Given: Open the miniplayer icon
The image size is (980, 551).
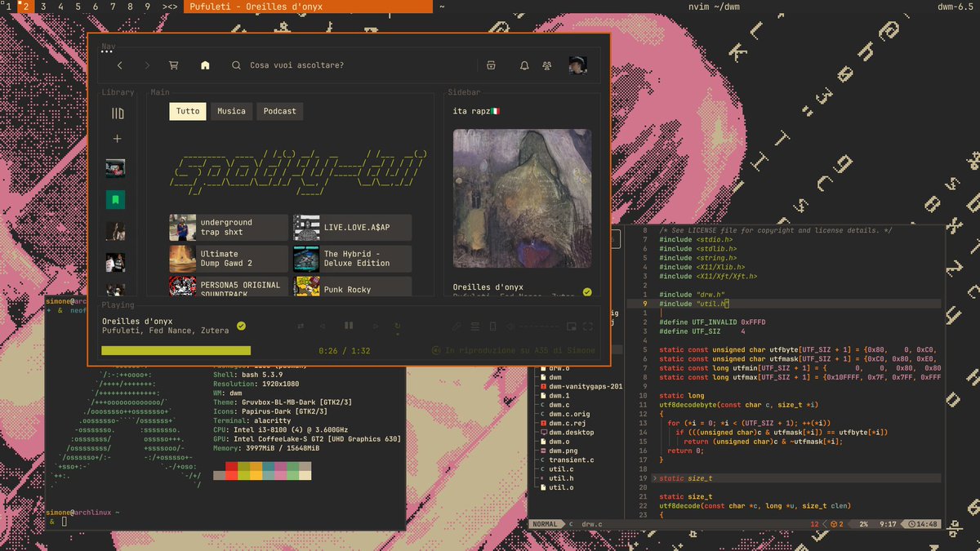Looking at the screenshot, I should coord(570,327).
